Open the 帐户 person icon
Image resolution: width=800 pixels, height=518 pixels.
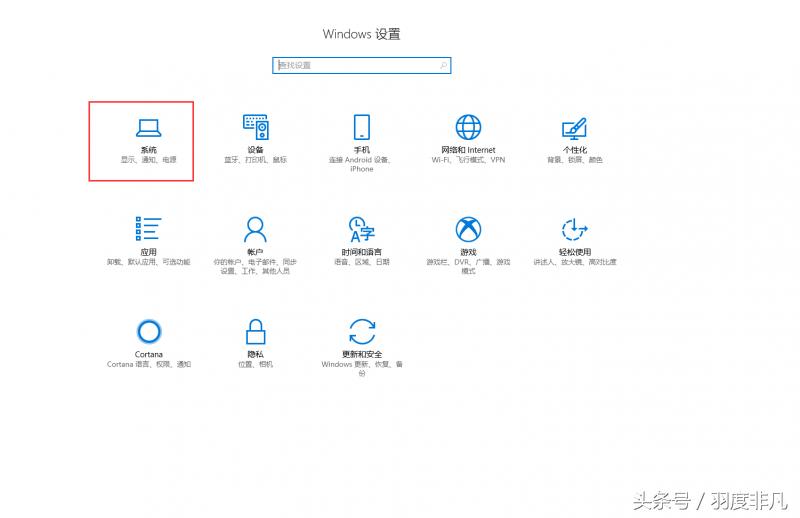pyautogui.click(x=255, y=229)
